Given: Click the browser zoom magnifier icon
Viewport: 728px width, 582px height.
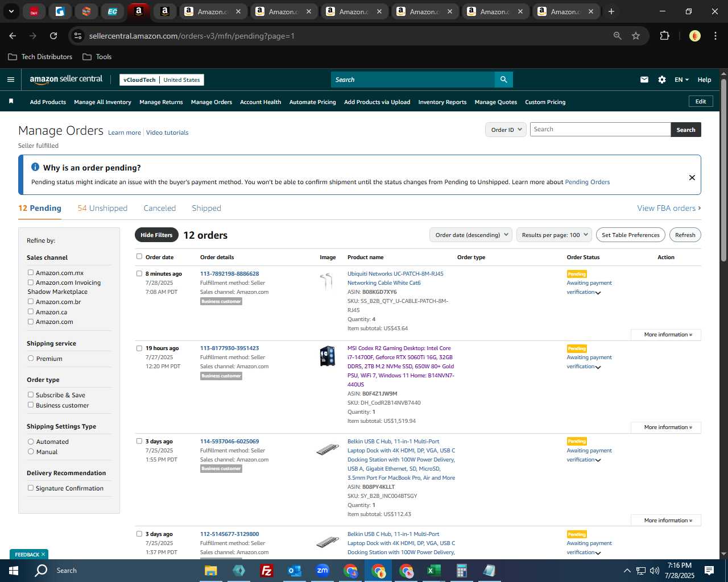Looking at the screenshot, I should pyautogui.click(x=618, y=36).
